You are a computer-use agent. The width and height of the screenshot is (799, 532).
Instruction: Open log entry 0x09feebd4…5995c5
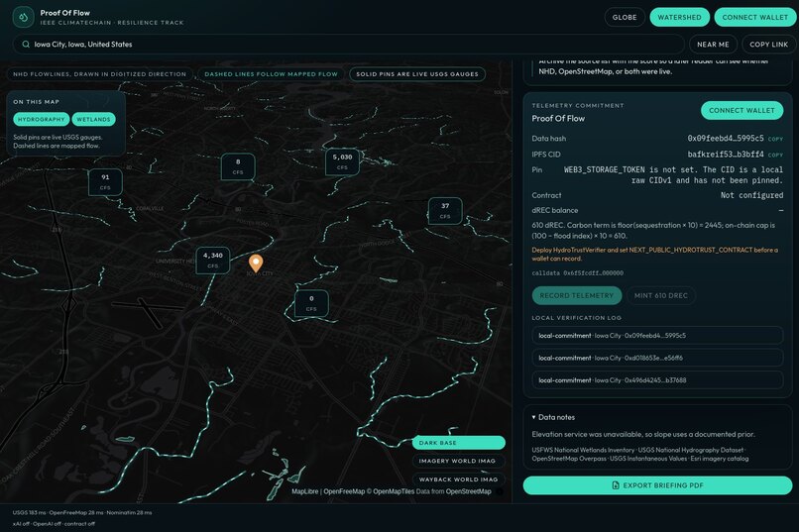point(657,336)
